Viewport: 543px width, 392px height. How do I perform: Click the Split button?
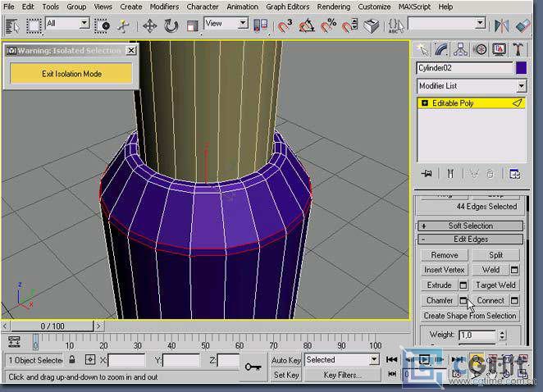(495, 255)
